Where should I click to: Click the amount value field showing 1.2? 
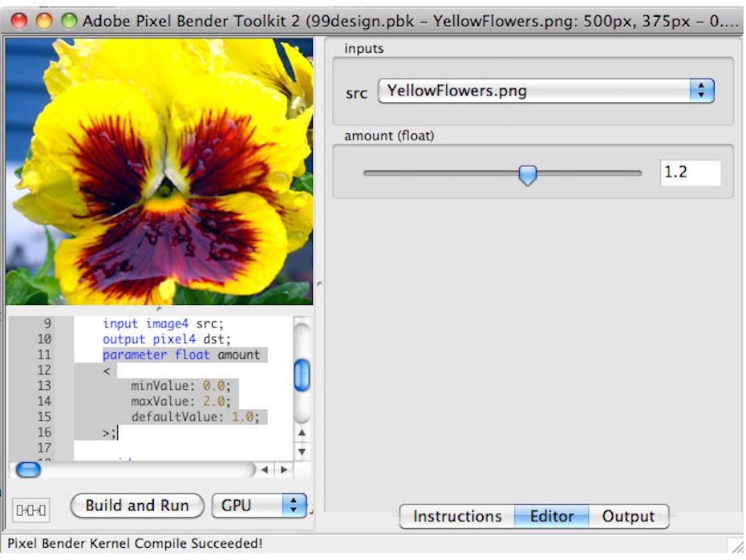(689, 172)
